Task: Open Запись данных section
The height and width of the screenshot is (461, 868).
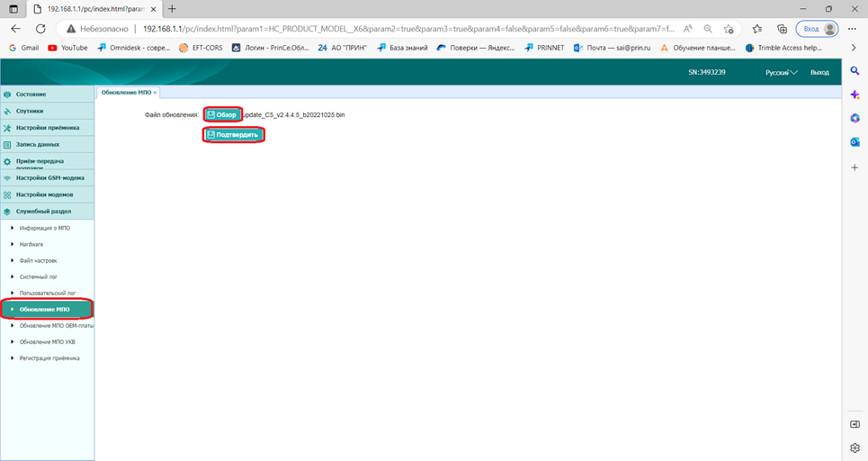Action: coord(47,144)
